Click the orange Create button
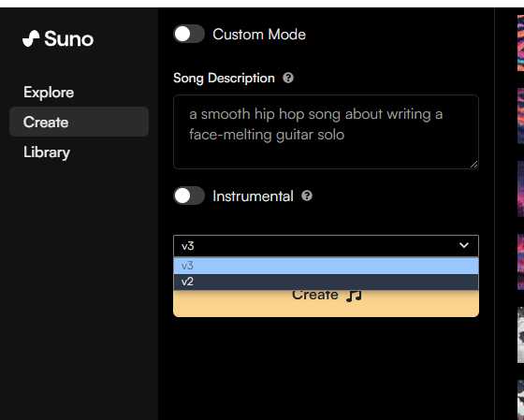Image resolution: width=524 pixels, height=420 pixels. pyautogui.click(x=326, y=303)
